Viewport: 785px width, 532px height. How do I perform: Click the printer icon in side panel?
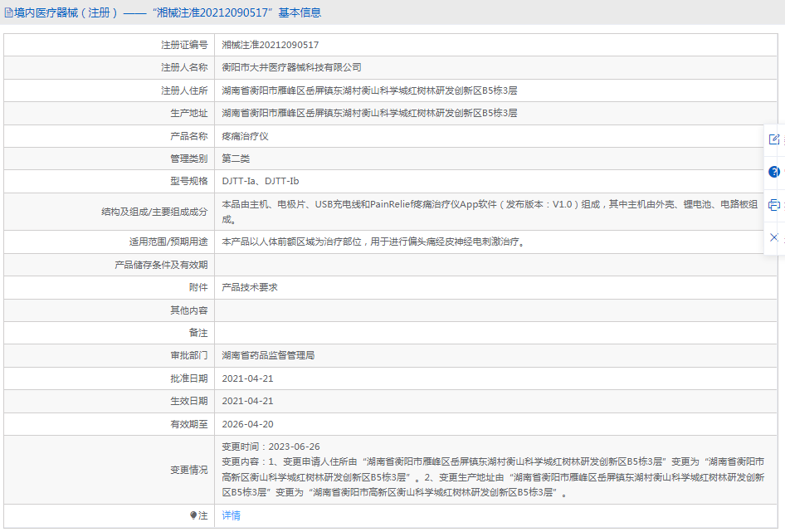point(774,205)
